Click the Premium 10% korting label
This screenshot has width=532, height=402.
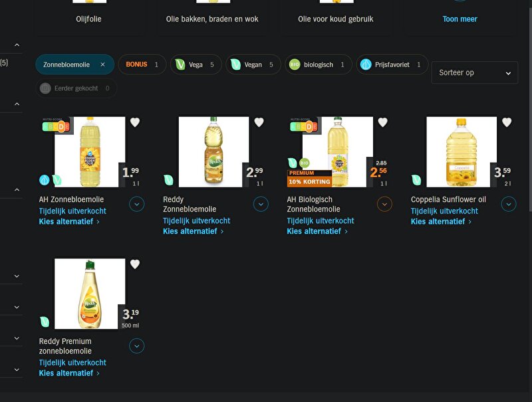click(309, 178)
